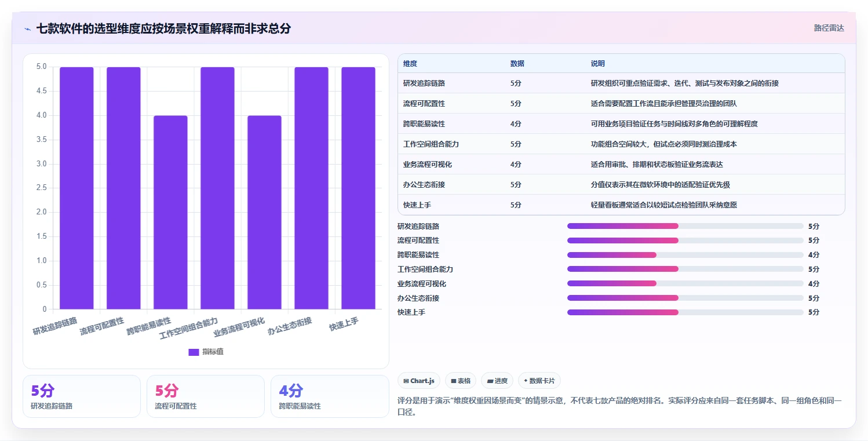This screenshot has width=868, height=441.
Task: Click the progress bar for 流程可配置性
Action: [685, 240]
